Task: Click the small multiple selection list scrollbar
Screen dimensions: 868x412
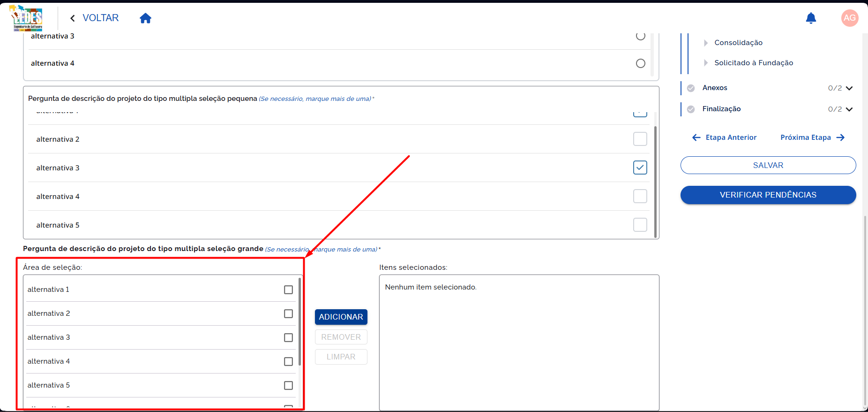Action: pyautogui.click(x=655, y=182)
